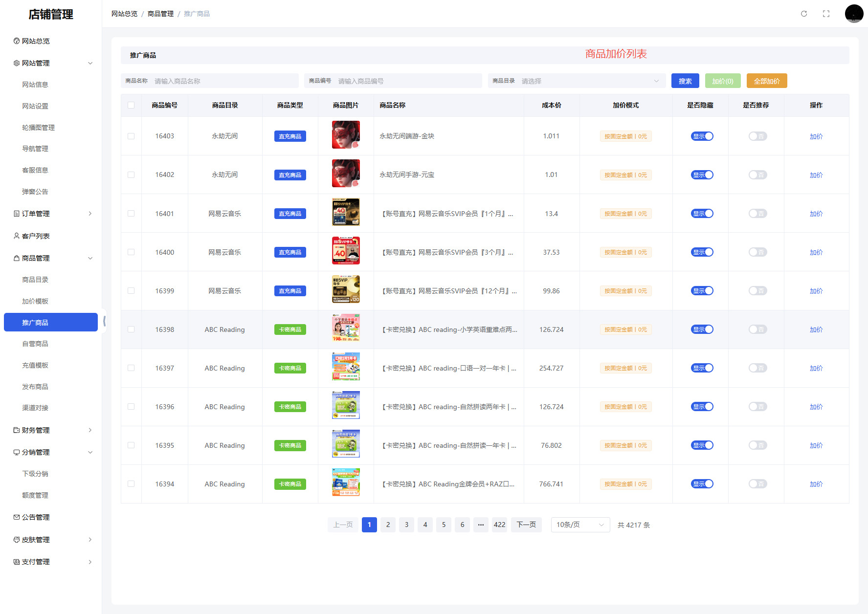Click the 客户列表 person icon
The height and width of the screenshot is (614, 868).
tap(17, 236)
